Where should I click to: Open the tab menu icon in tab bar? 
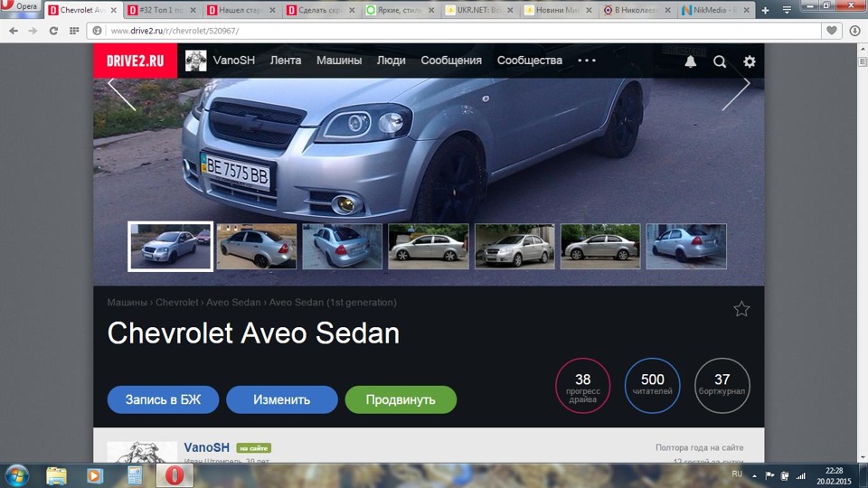787,10
